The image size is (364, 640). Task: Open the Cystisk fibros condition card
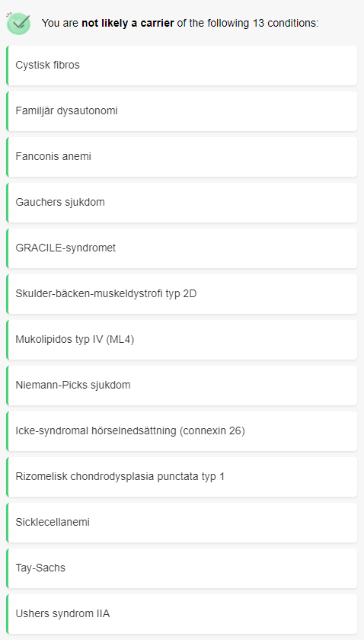(182, 66)
